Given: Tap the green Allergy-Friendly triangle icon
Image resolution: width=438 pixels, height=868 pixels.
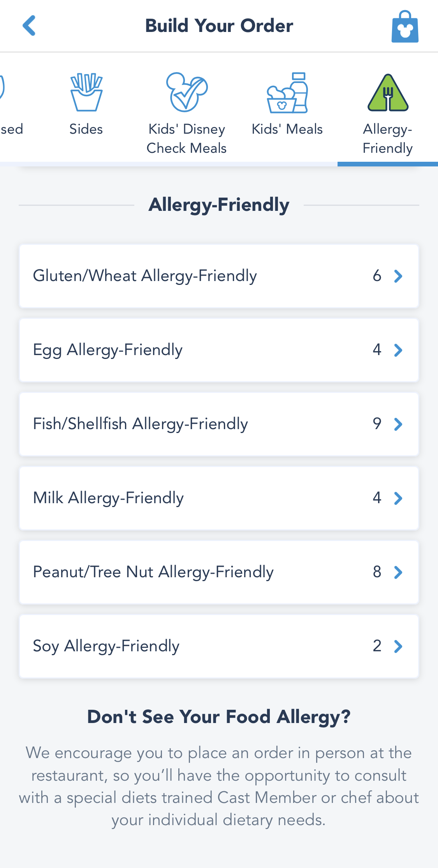Looking at the screenshot, I should 388,93.
